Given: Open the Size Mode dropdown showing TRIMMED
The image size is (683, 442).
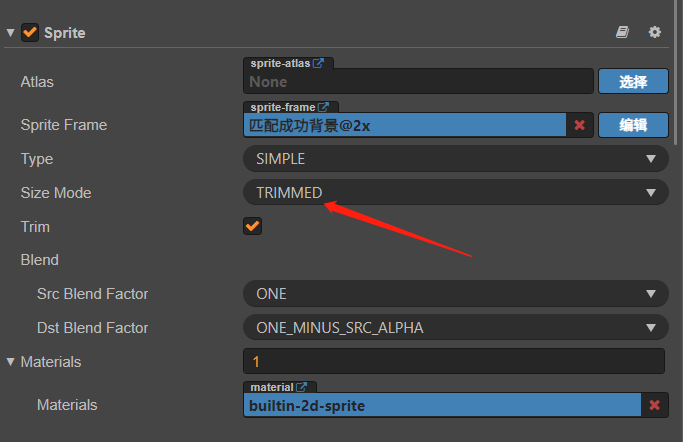Looking at the screenshot, I should (x=455, y=192).
